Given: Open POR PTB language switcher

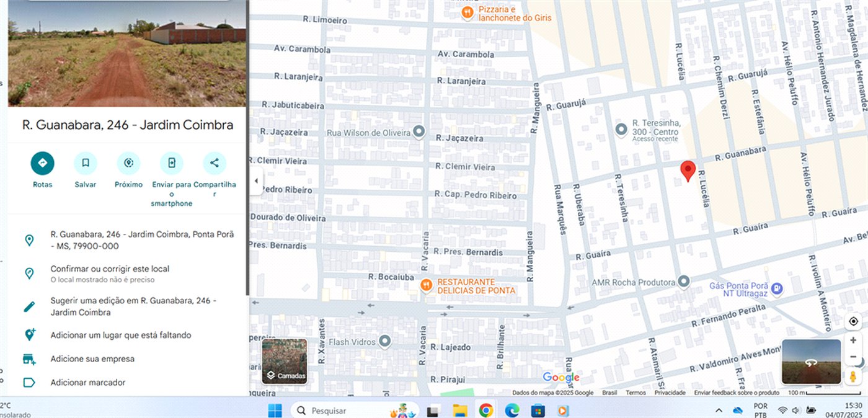Looking at the screenshot, I should click(x=761, y=411).
